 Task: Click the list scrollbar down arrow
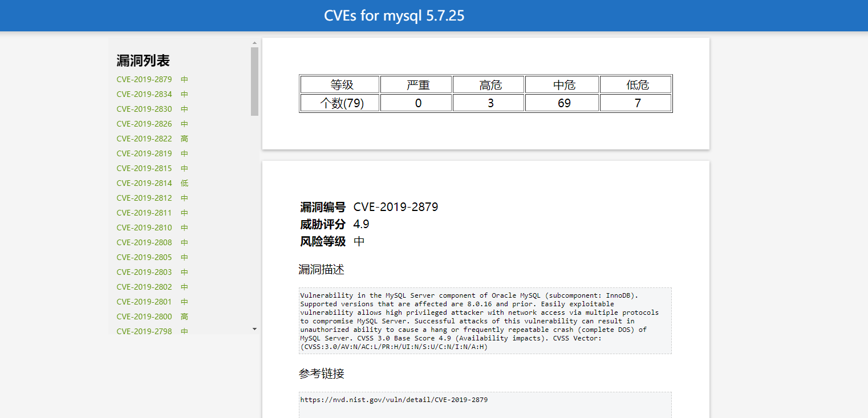(x=254, y=329)
